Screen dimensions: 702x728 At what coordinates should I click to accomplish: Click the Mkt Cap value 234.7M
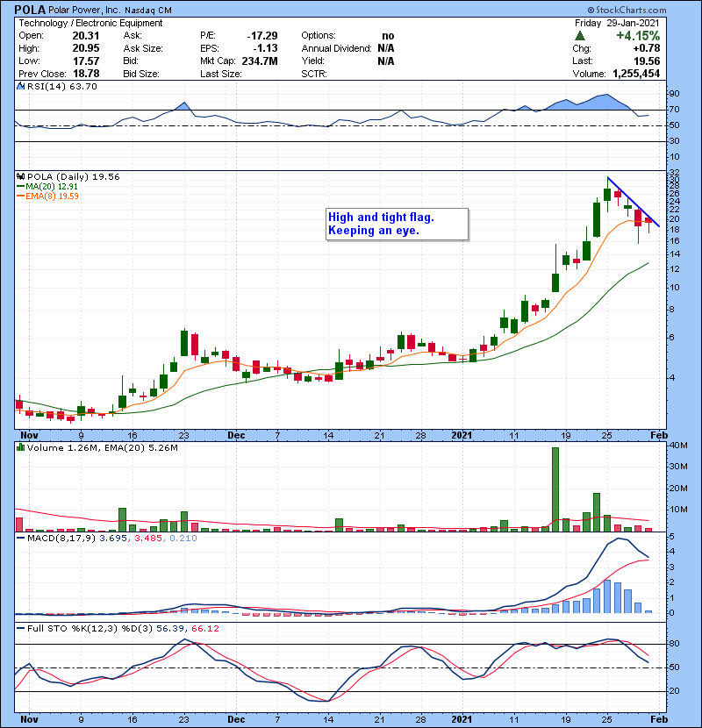pos(260,61)
